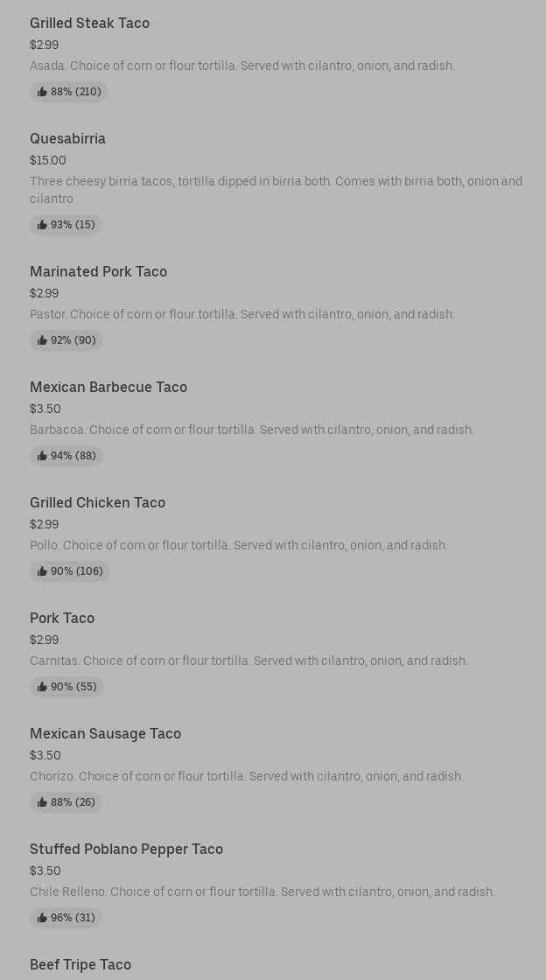
Task: Choose the Mexican Barbecue Taco
Action: click(108, 388)
